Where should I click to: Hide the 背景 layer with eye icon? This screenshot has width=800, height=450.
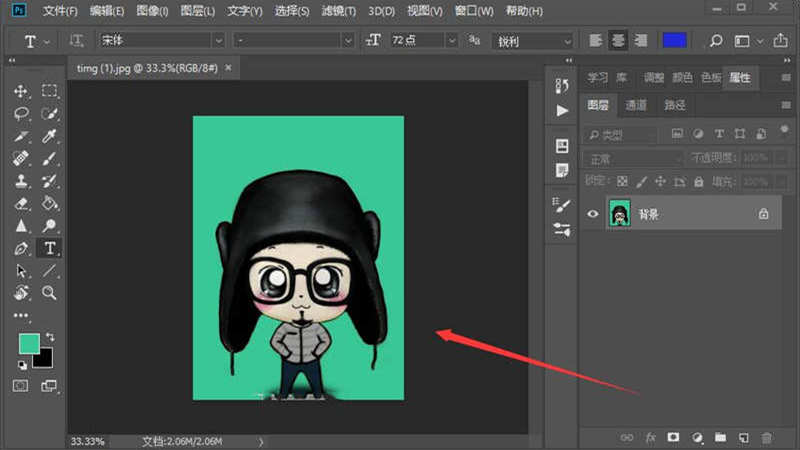coord(593,213)
